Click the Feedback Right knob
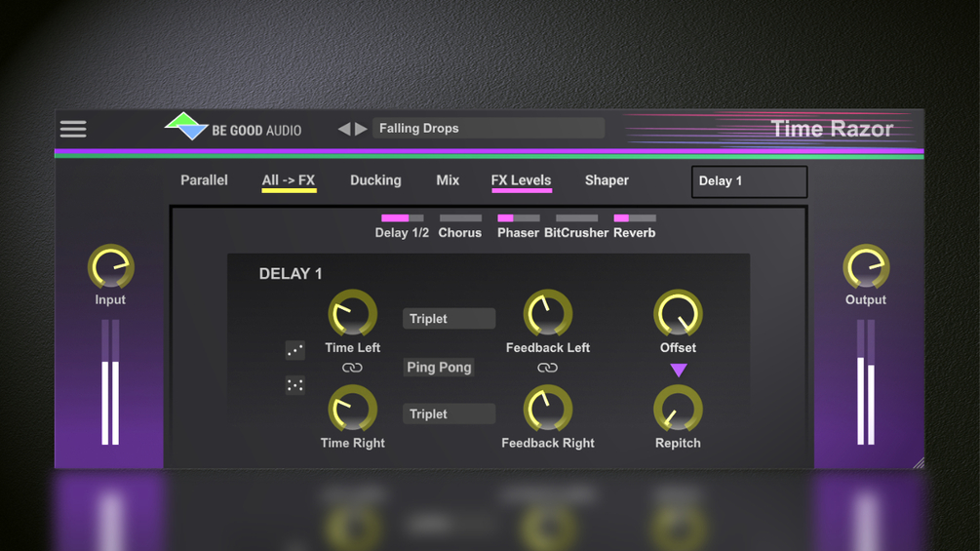 tap(547, 410)
